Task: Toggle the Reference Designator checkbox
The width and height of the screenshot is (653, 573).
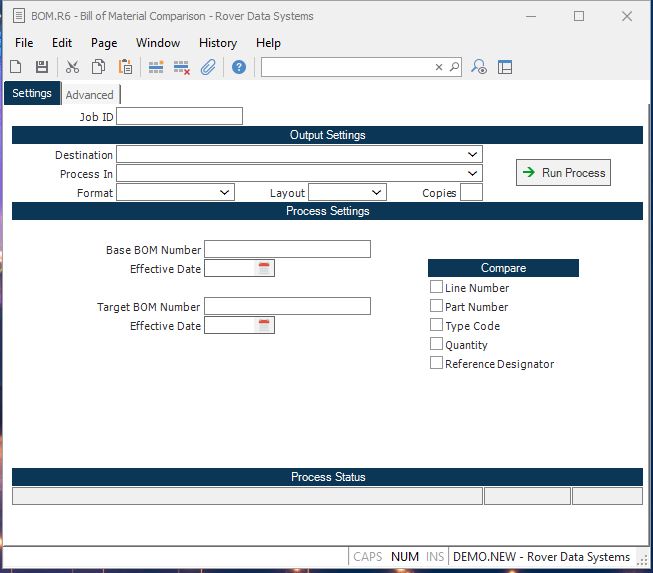Action: tap(436, 363)
